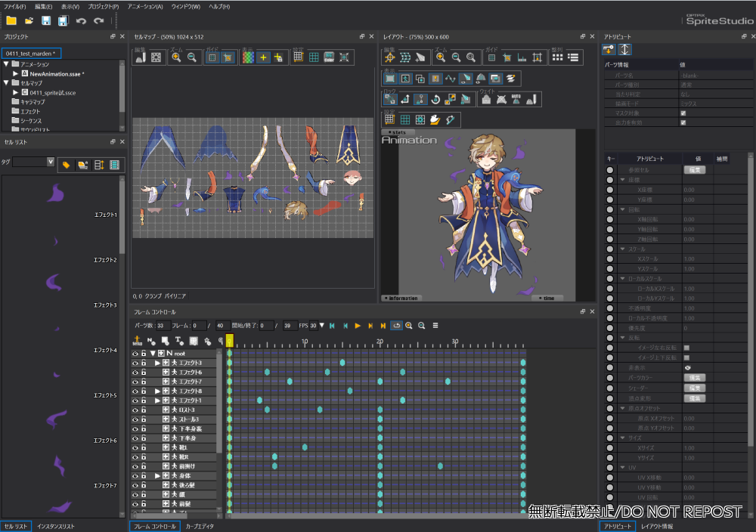Toggle the 出力を有効 checkbox

pos(683,122)
